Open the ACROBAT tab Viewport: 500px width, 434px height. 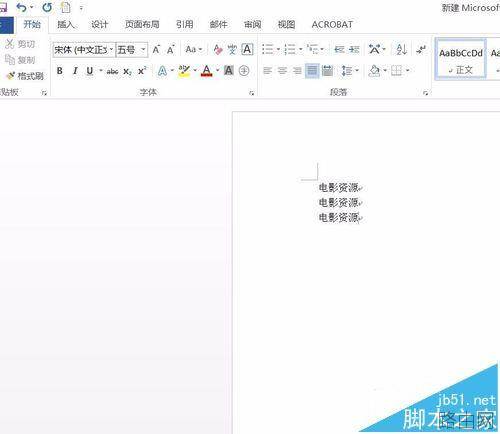click(332, 24)
